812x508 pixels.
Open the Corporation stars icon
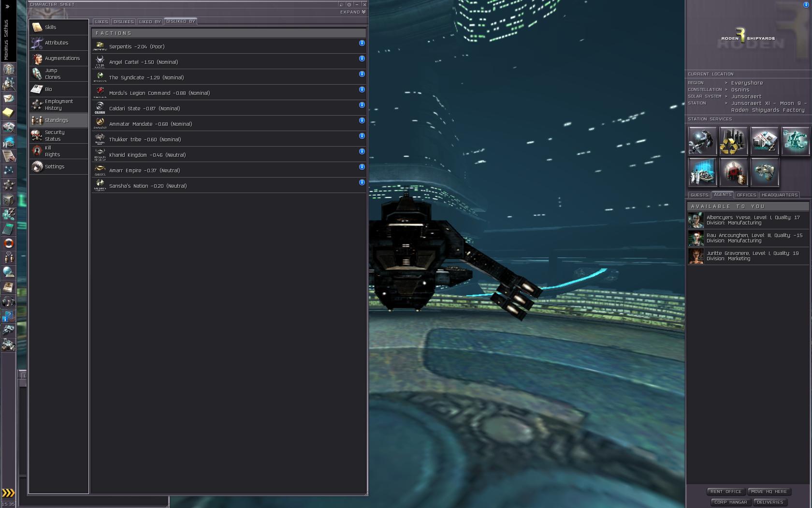(8, 185)
